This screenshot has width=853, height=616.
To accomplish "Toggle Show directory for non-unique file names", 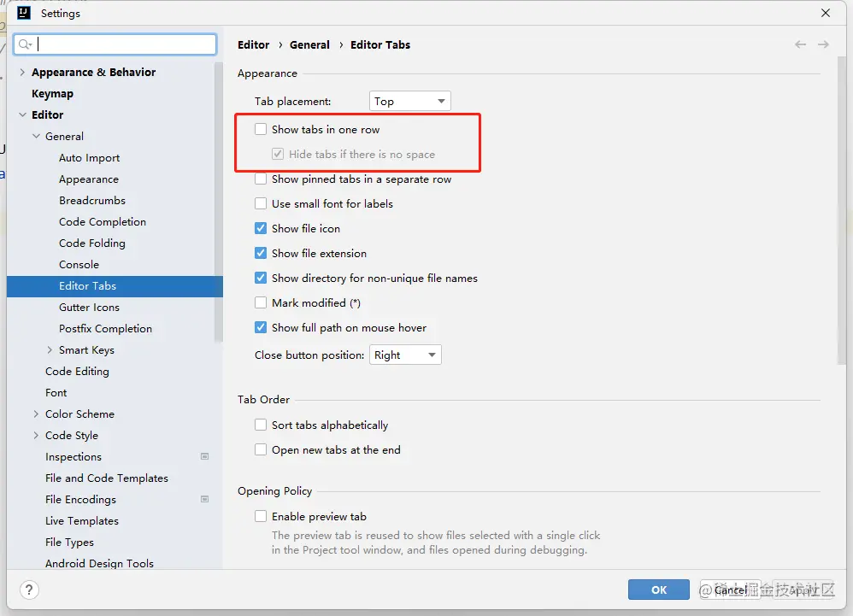I will click(x=261, y=278).
